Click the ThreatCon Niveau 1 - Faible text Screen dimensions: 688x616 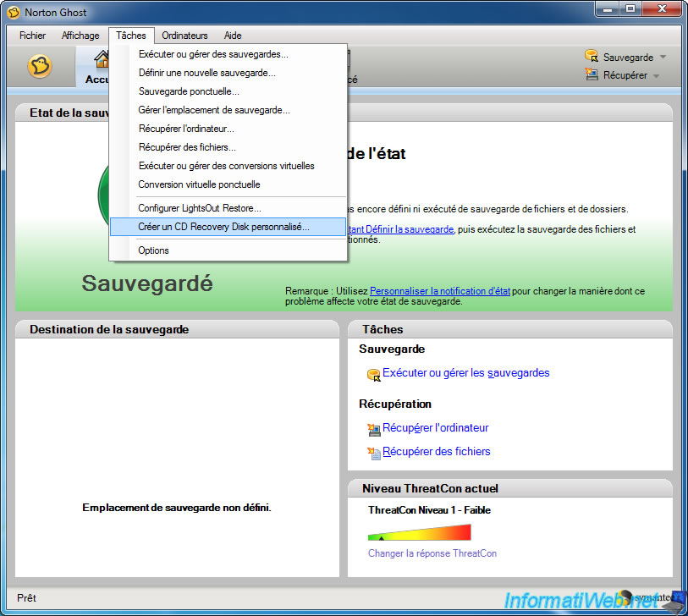[x=429, y=510]
